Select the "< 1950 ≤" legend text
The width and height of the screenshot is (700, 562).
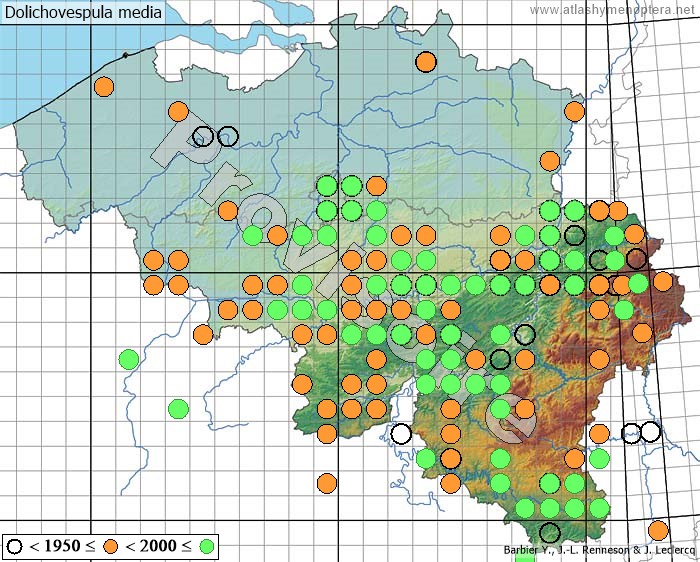(x=62, y=546)
